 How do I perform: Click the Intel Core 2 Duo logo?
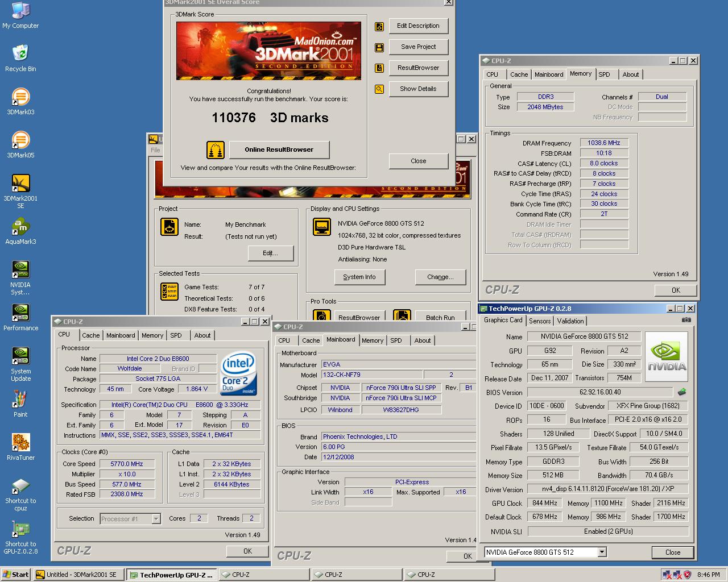[238, 373]
